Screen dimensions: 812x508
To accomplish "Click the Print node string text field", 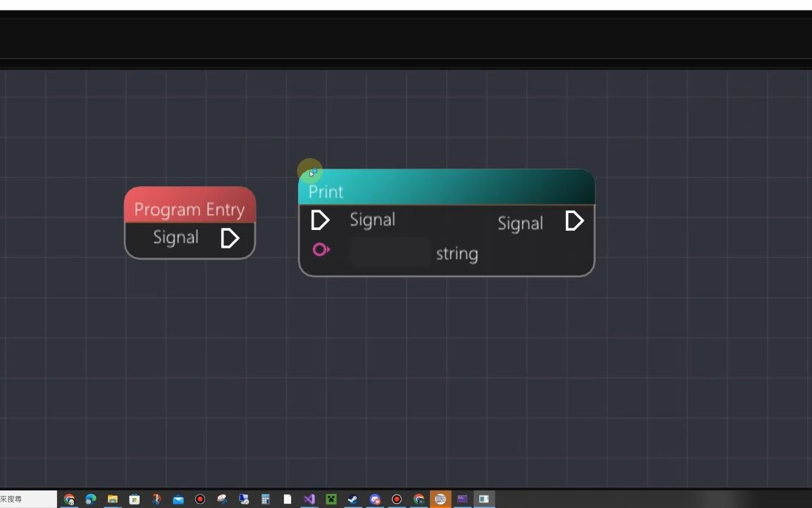I will click(390, 253).
